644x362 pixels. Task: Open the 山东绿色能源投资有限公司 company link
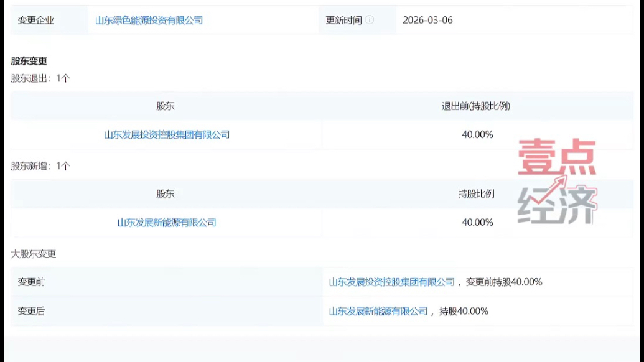click(147, 19)
